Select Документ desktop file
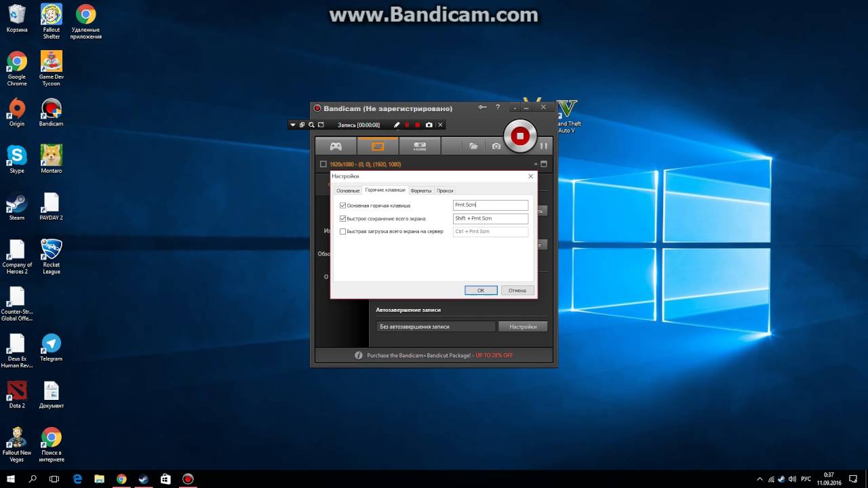The image size is (868, 488). (52, 394)
